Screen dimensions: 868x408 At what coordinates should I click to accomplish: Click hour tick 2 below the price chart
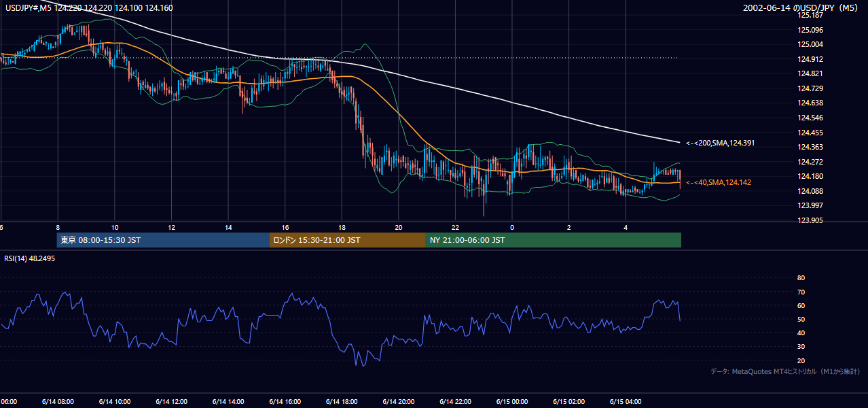click(x=569, y=227)
